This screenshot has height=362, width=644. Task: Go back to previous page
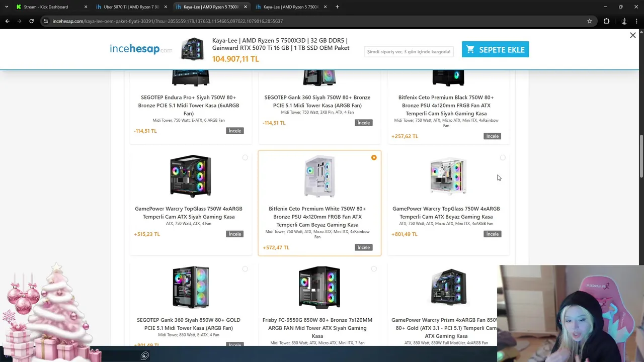[7, 21]
